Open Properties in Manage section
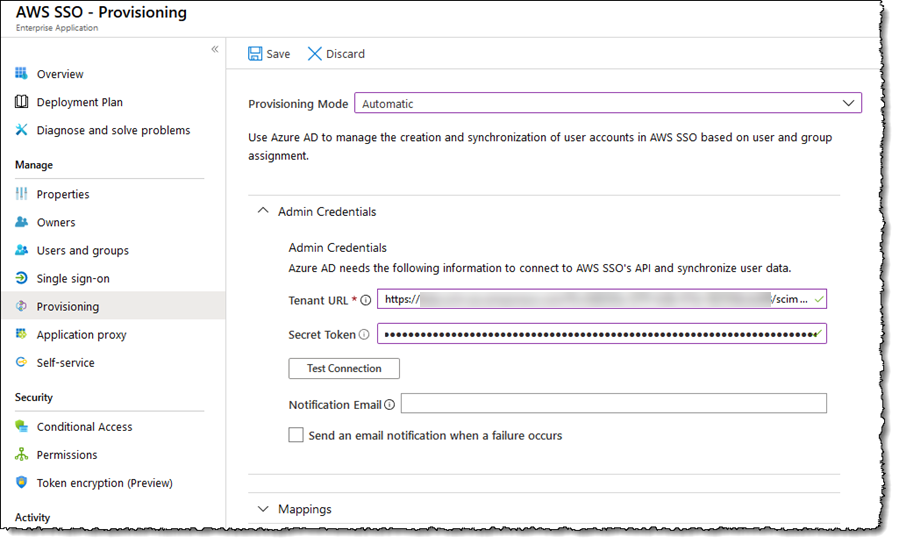The height and width of the screenshot is (544, 899). [x=63, y=194]
